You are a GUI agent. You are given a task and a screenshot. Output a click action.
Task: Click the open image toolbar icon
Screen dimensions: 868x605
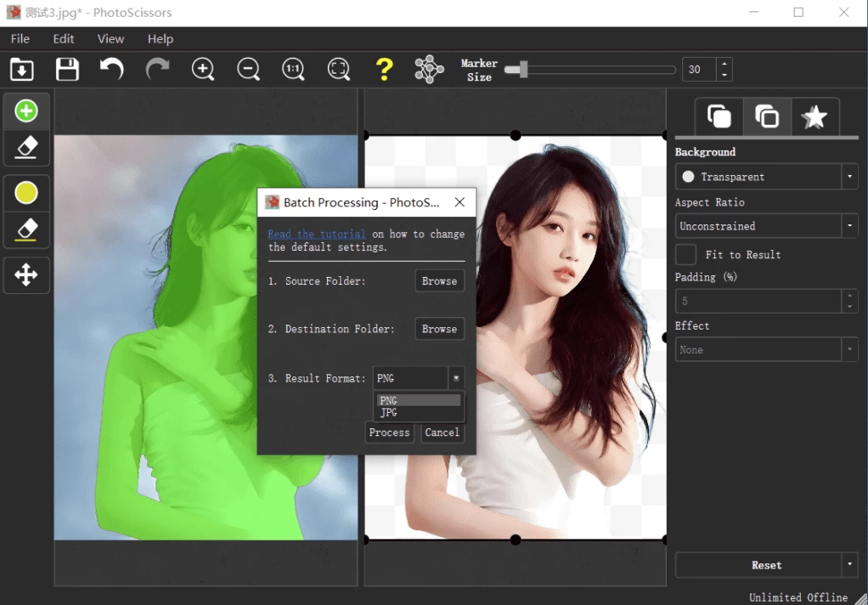[x=22, y=70]
